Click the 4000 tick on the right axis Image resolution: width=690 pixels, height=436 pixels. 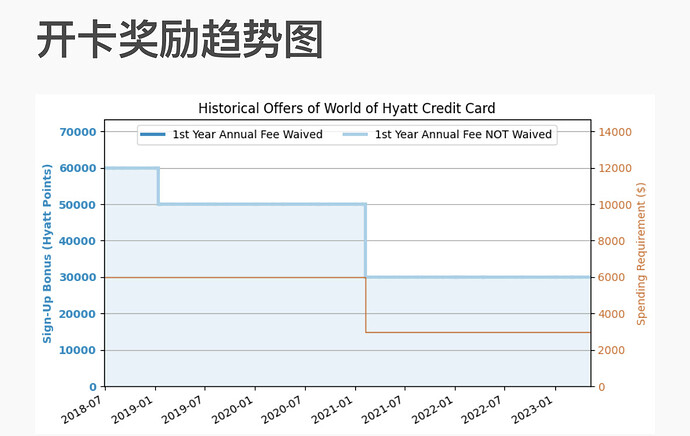pyautogui.click(x=612, y=314)
